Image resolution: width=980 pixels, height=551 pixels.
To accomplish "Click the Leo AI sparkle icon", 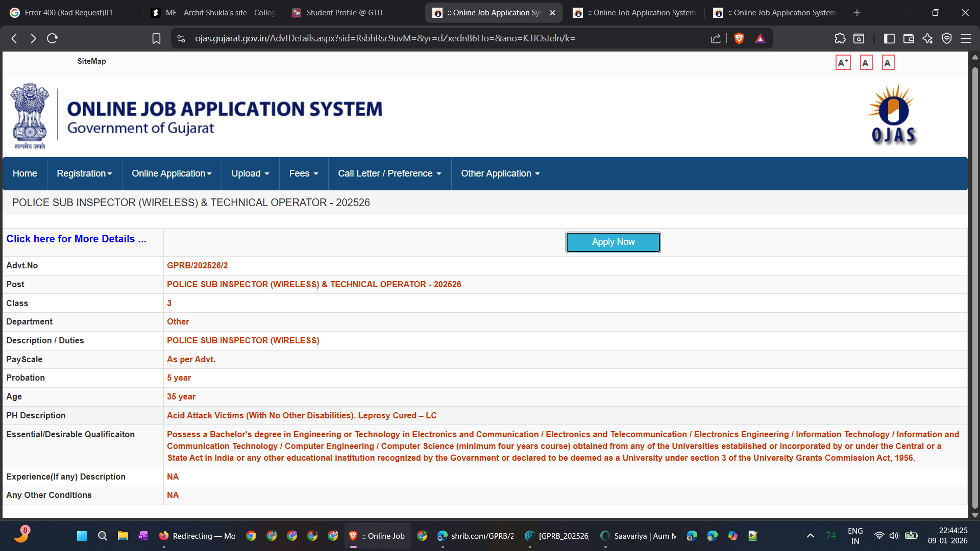I will [x=927, y=38].
